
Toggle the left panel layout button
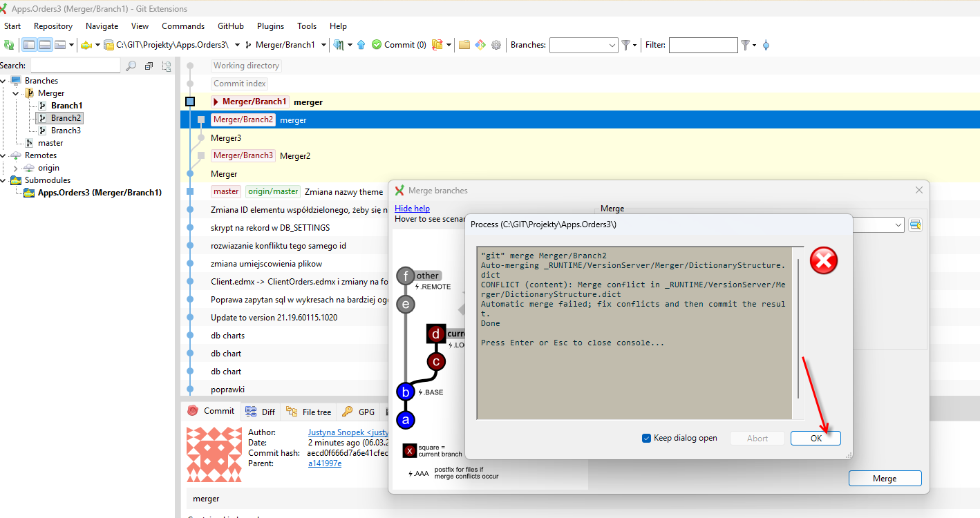[29, 45]
